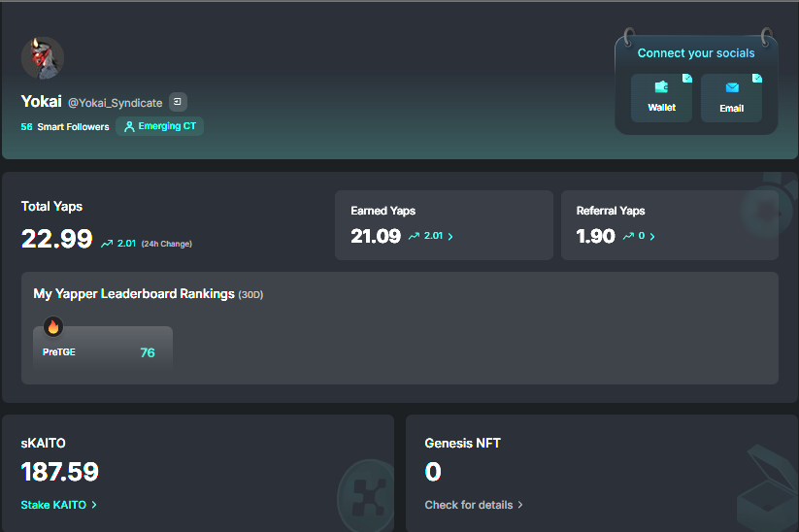The width and height of the screenshot is (799, 532).
Task: Click the trend arrow next to Referral Yaps 0
Action: coord(629,236)
